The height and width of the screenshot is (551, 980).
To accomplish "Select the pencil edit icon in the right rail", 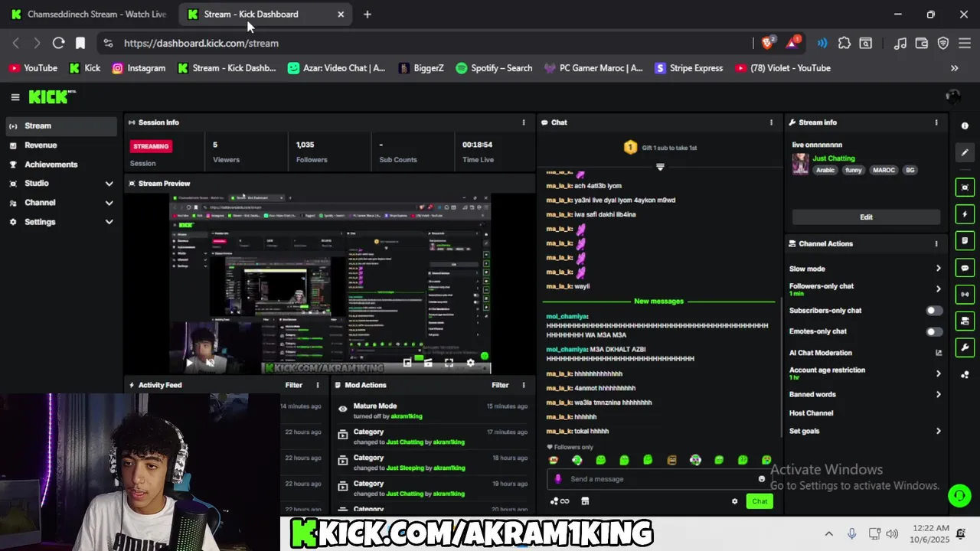I will tap(965, 152).
